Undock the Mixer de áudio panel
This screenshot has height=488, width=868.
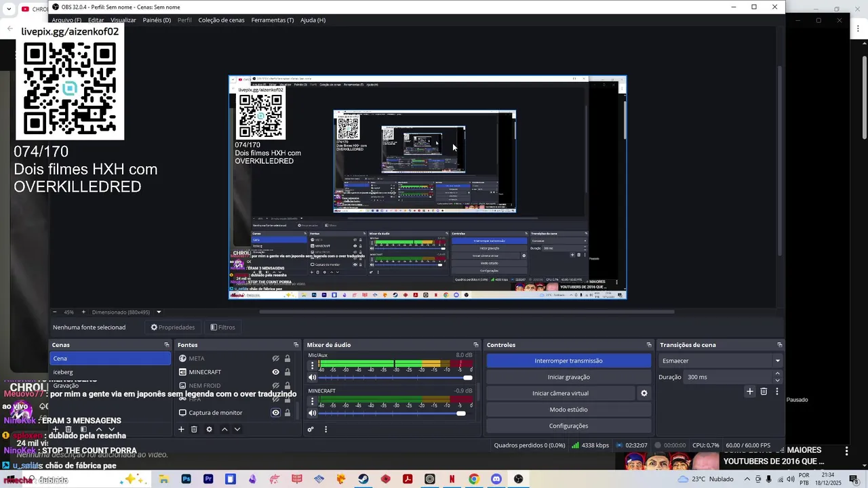[476, 345]
